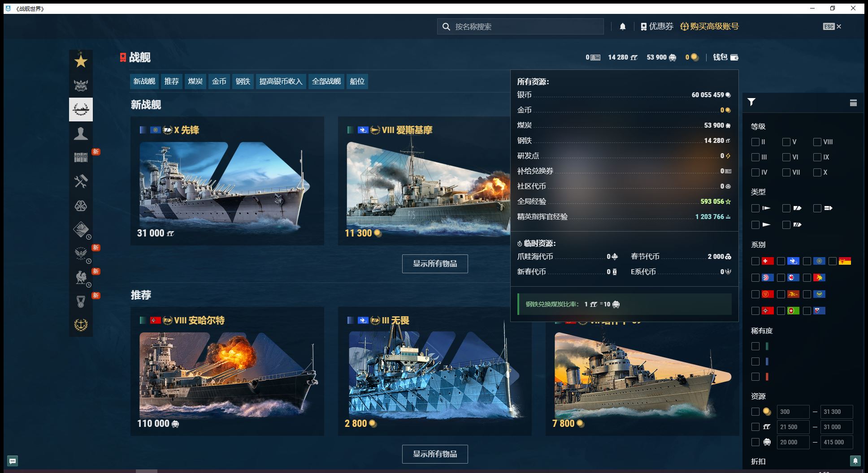
Task: Collapse the filter panel using the list icon
Action: [853, 103]
